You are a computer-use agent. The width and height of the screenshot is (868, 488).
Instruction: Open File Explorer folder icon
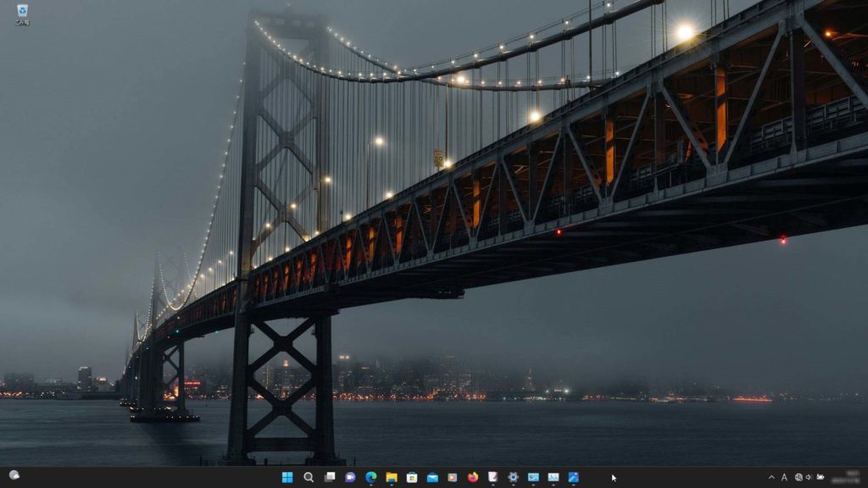(392, 477)
